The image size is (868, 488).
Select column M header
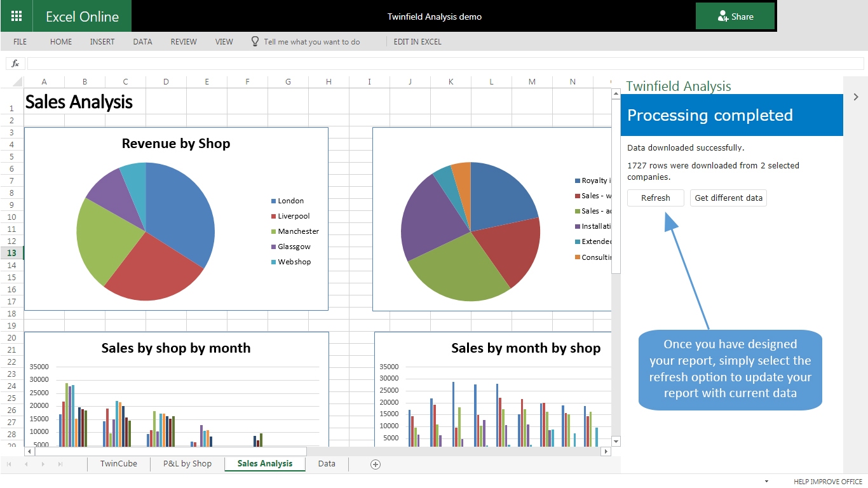(x=532, y=82)
